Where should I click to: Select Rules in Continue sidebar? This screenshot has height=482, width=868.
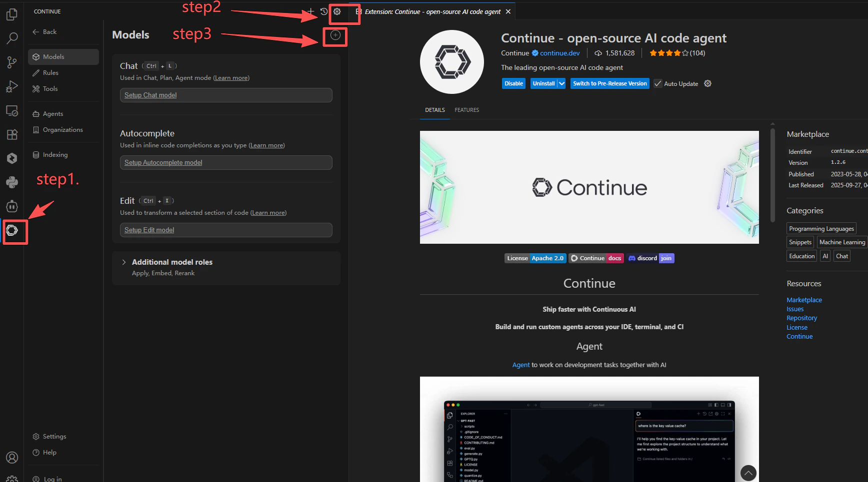[x=63, y=72]
